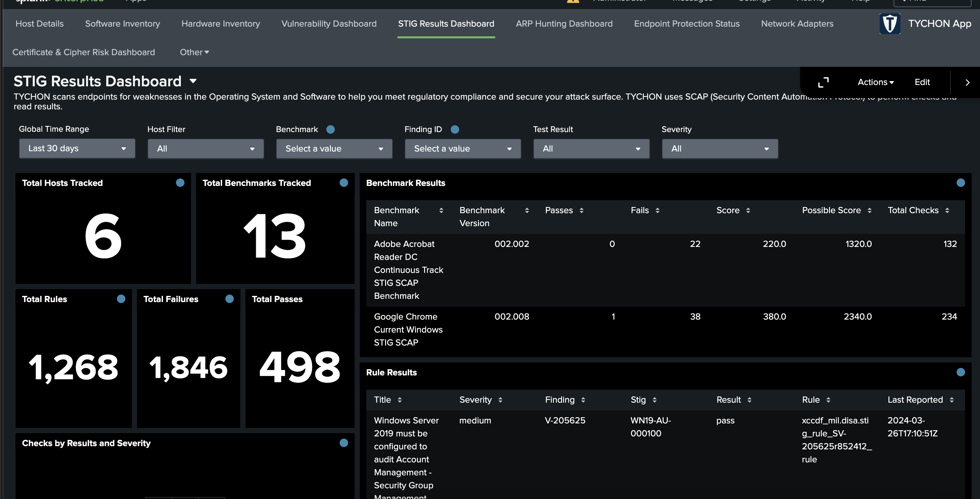Click info dot on Total Rules panel

[x=121, y=299]
